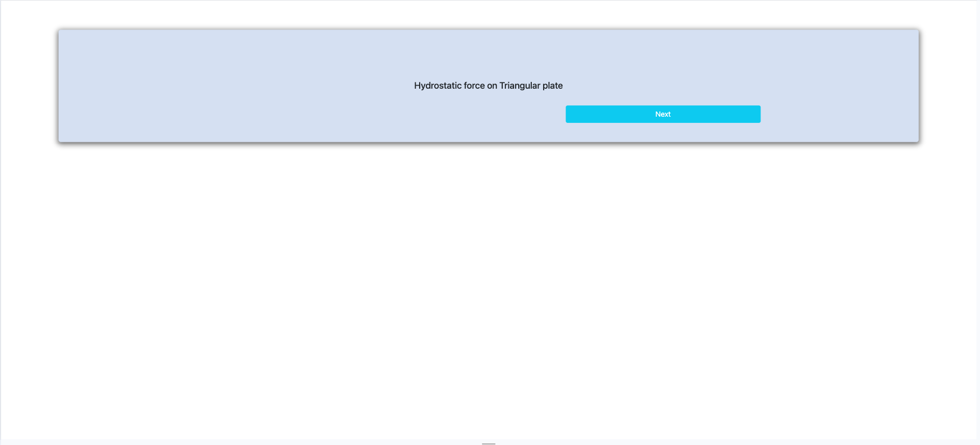Click the word "force" in the title
The height and width of the screenshot is (445, 980).
tap(474, 86)
